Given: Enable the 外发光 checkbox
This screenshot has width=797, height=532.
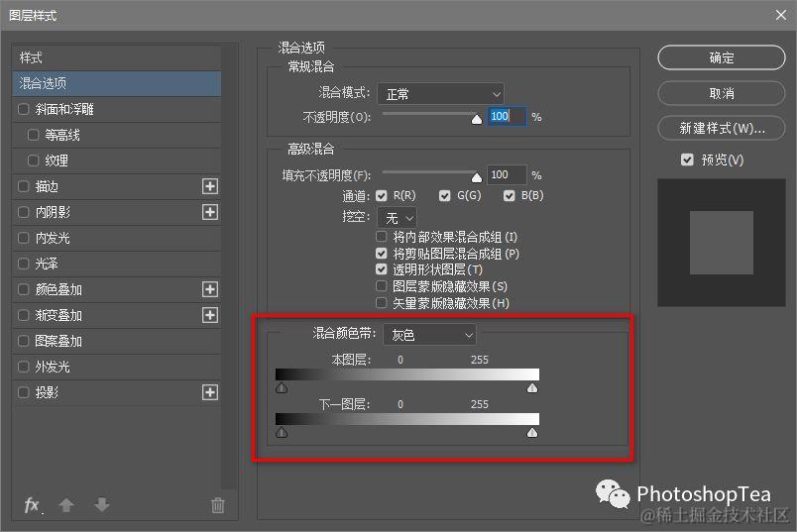Looking at the screenshot, I should pyautogui.click(x=24, y=367).
